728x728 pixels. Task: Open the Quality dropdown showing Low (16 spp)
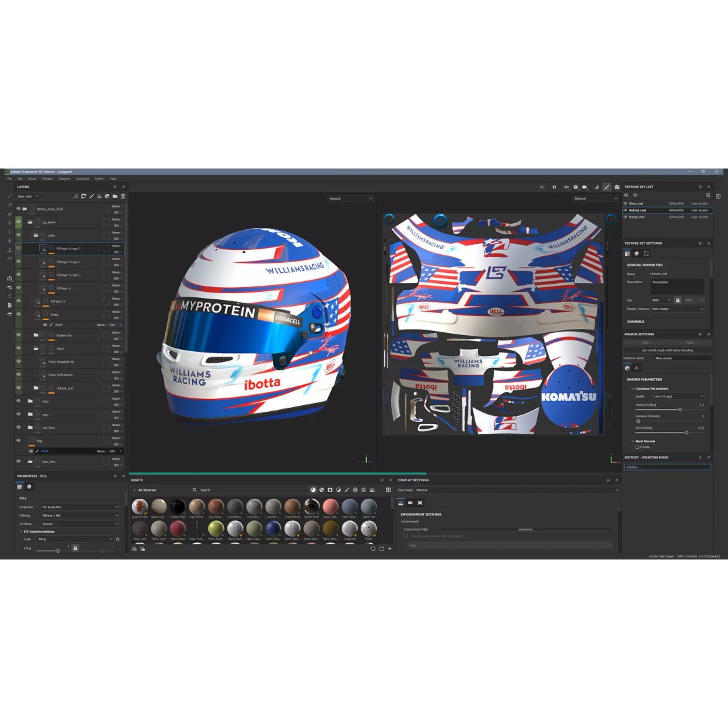677,396
